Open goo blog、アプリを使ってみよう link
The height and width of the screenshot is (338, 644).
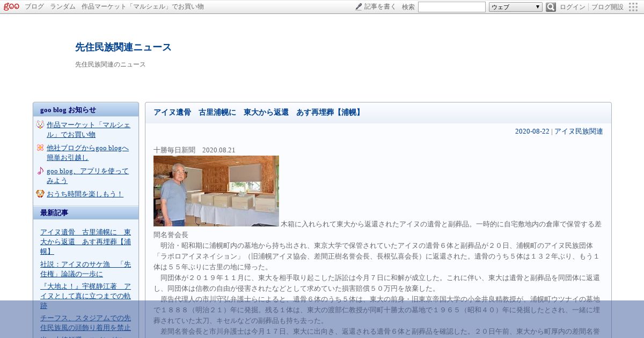point(87,175)
